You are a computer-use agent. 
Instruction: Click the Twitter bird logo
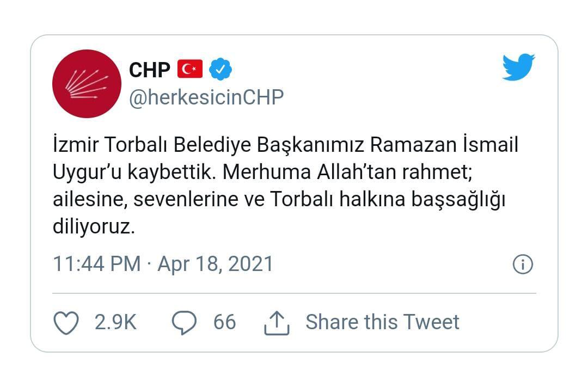[x=519, y=67]
